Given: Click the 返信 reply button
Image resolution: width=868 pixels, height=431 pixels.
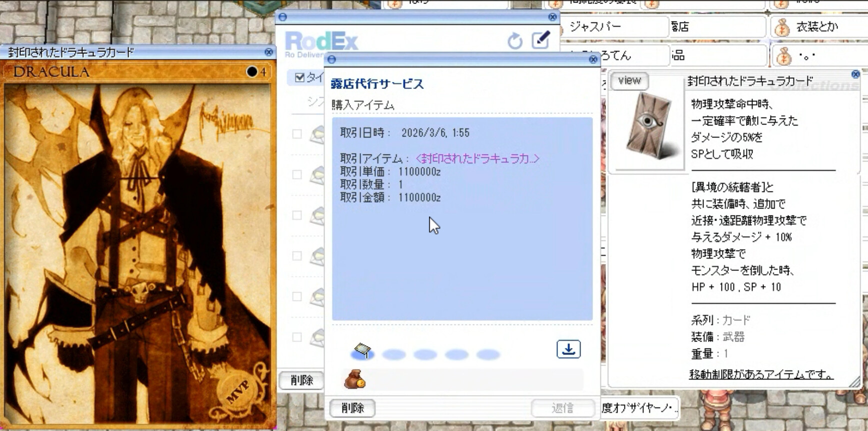Looking at the screenshot, I should tap(562, 408).
